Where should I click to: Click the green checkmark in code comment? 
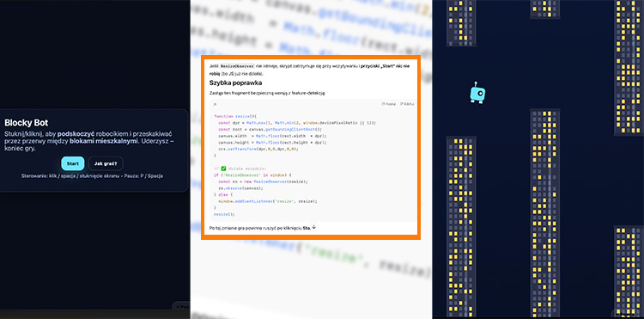[x=223, y=169]
